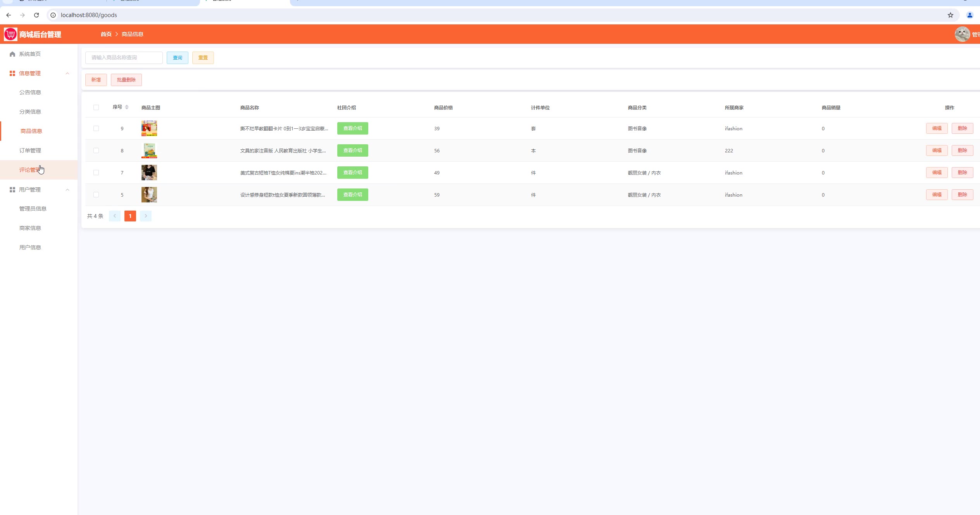Open 订单管理 in the sidebar
This screenshot has height=515, width=980.
(30, 150)
